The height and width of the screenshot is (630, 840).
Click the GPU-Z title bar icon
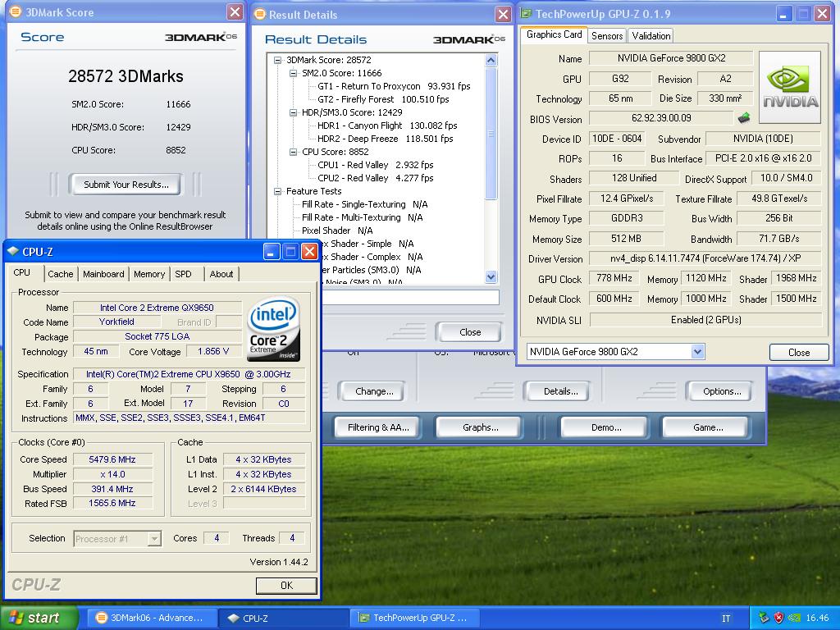coord(527,14)
